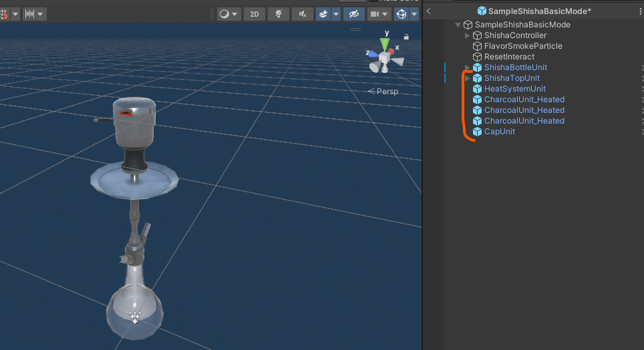Click the FlavorSmokeParticle cube icon
The width and height of the screenshot is (644, 350).
(477, 46)
